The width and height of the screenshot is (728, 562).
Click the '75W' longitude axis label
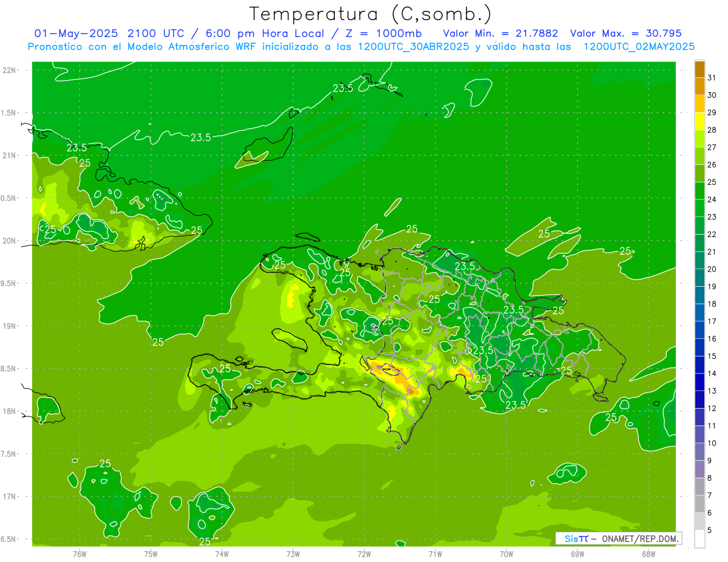tap(150, 554)
